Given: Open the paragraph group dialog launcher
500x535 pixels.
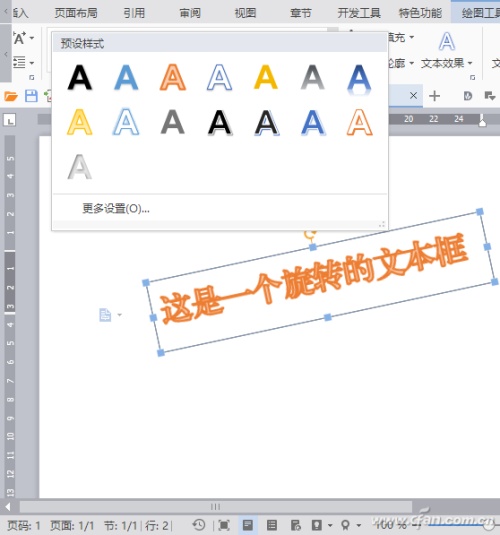Looking at the screenshot, I should pos(32,77).
